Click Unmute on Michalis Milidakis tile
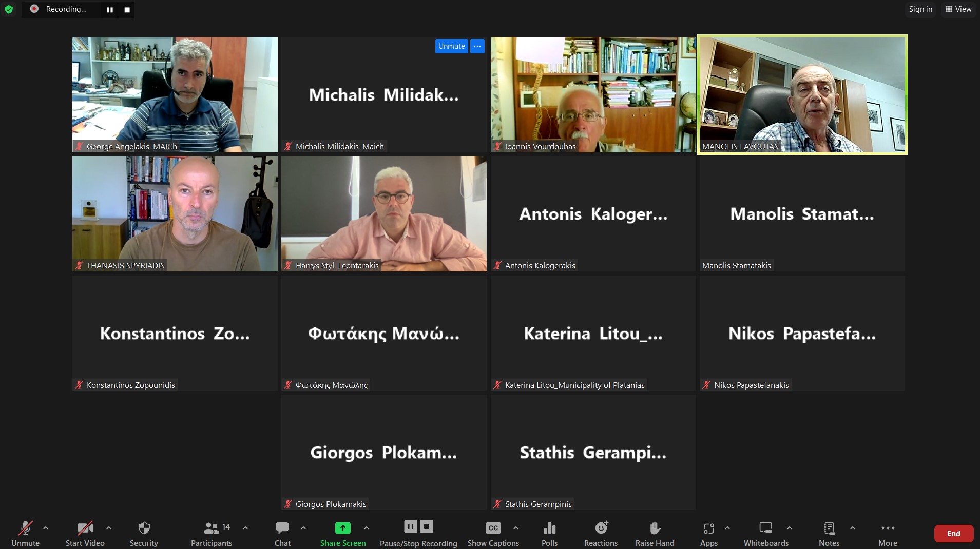The height and width of the screenshot is (549, 980). click(451, 46)
